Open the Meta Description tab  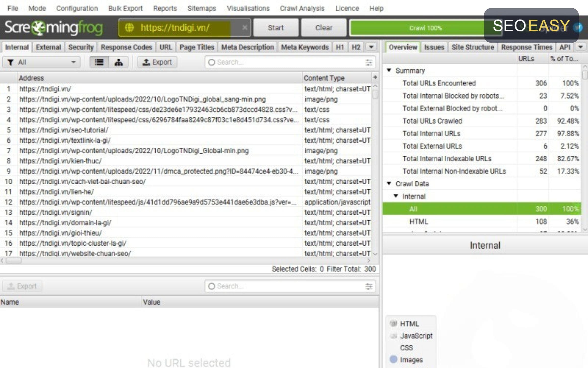247,47
